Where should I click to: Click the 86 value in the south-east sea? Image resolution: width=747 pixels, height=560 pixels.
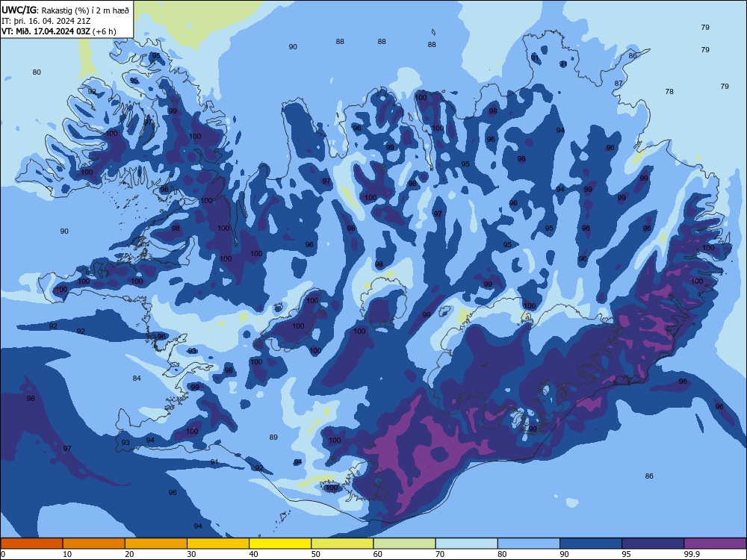pos(649,476)
